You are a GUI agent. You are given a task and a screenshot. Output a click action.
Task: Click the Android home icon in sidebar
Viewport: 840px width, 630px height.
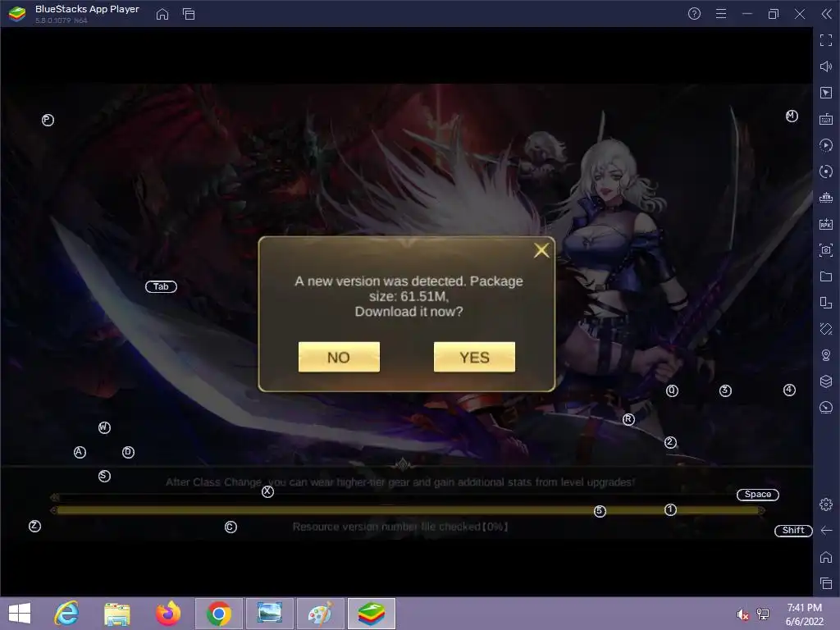pos(826,557)
